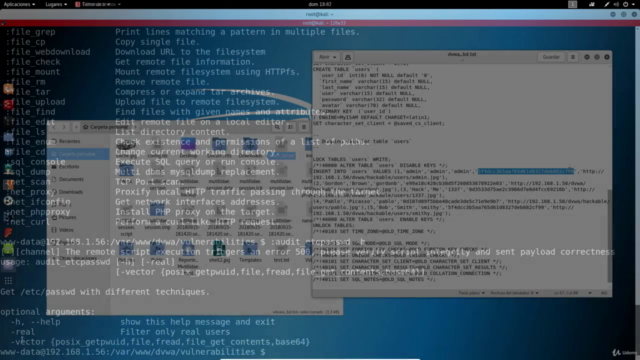Viewport: 640px width, 360px height.
Task: Click the CREATE TABLE `users` line in gedit
Action: click(346, 69)
